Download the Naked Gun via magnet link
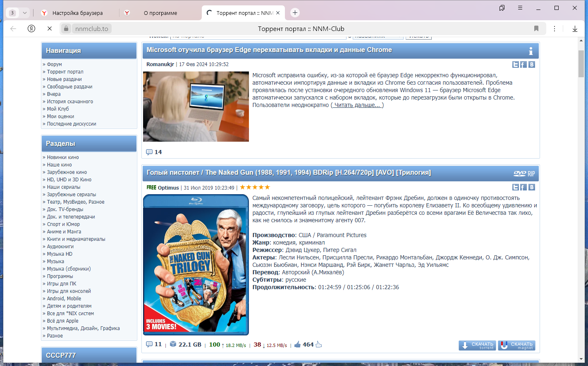This screenshot has width=588, height=366. click(516, 345)
